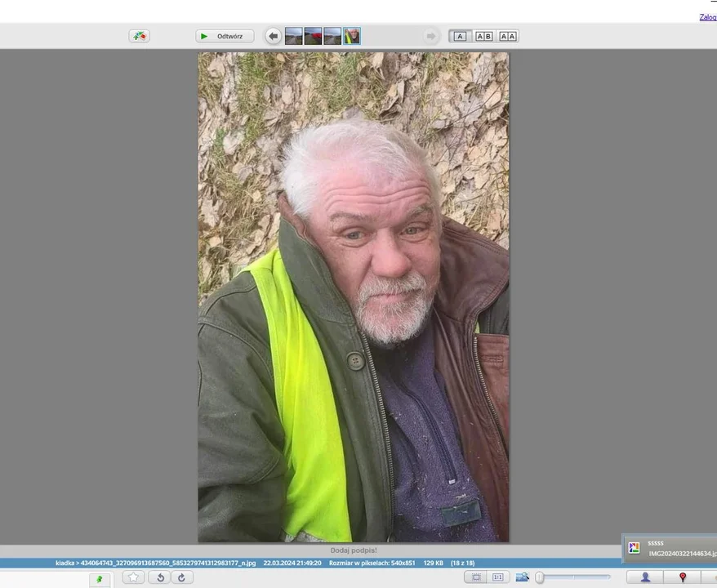The height and width of the screenshot is (588, 717).
Task: Click the back-to-library button in the top toolbar
Action: point(139,36)
